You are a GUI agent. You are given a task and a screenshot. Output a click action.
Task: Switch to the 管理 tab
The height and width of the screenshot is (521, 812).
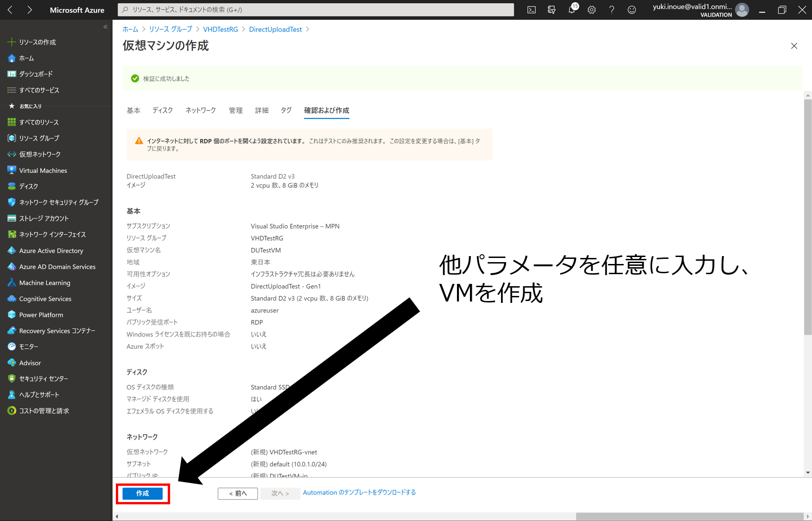pos(235,110)
